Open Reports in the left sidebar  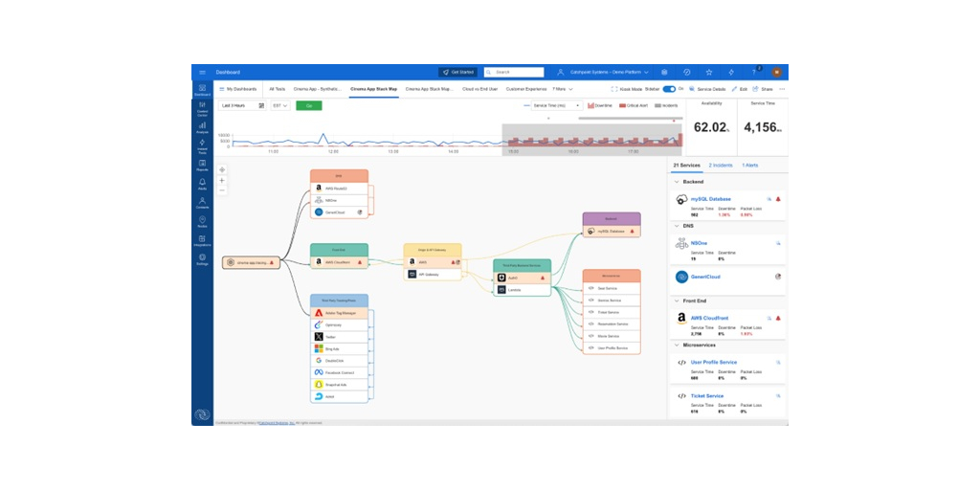point(202,165)
